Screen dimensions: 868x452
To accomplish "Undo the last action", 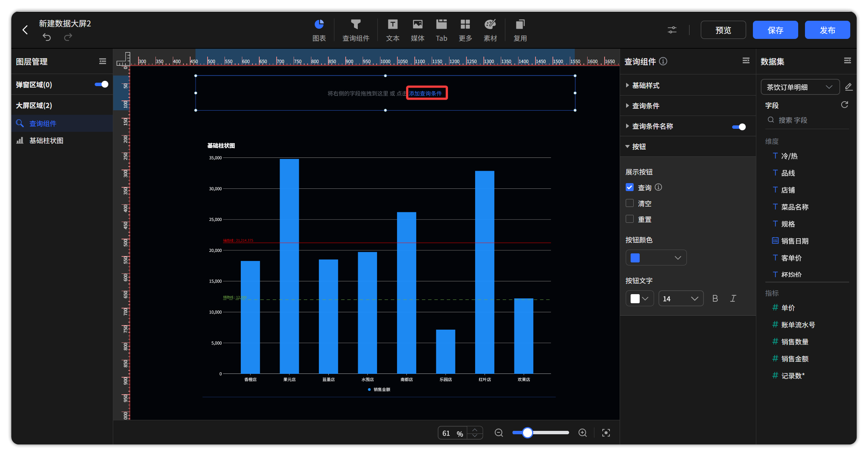I will (x=47, y=37).
